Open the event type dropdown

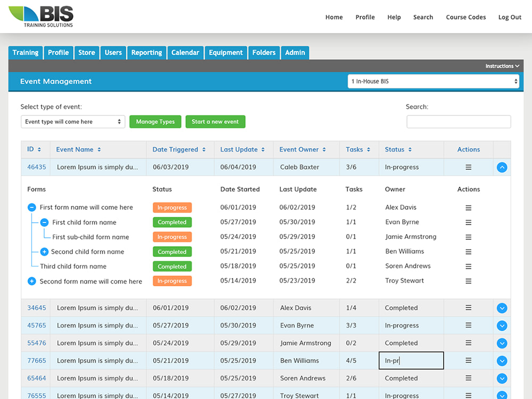click(x=73, y=122)
